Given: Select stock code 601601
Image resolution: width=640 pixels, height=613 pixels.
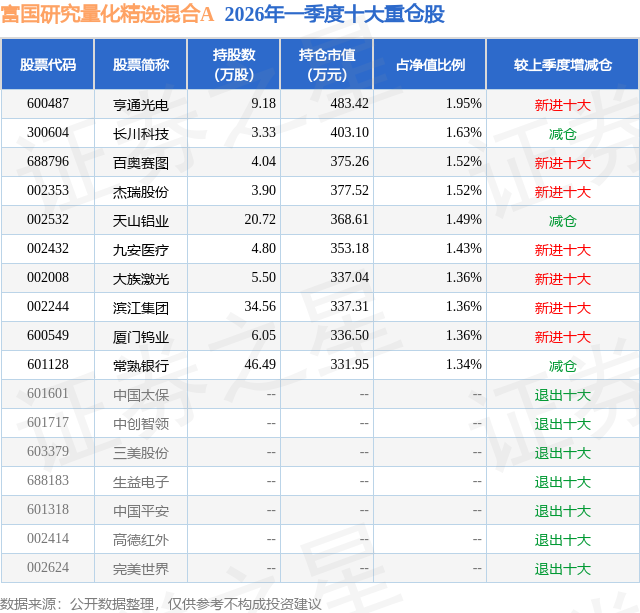Looking at the screenshot, I should point(48,393).
